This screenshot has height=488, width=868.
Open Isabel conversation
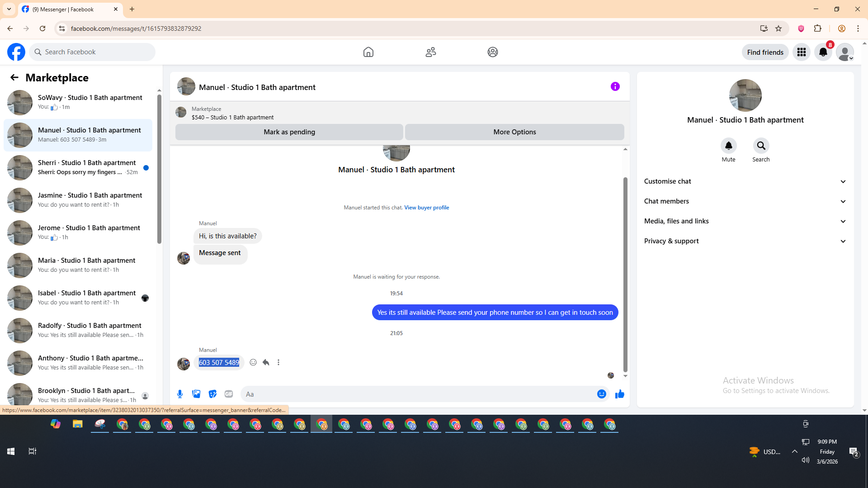coord(78,298)
